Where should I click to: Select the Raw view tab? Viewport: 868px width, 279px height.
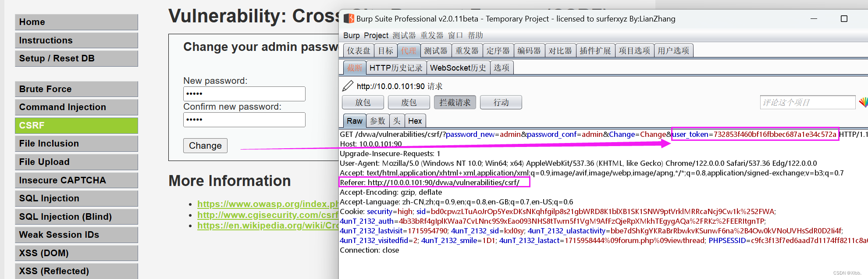[x=355, y=121]
